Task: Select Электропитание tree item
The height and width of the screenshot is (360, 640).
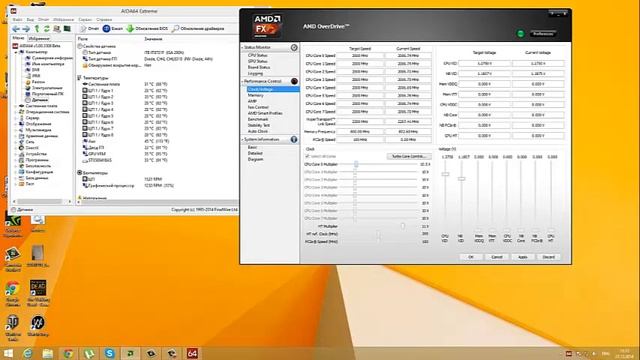Action: (47, 88)
